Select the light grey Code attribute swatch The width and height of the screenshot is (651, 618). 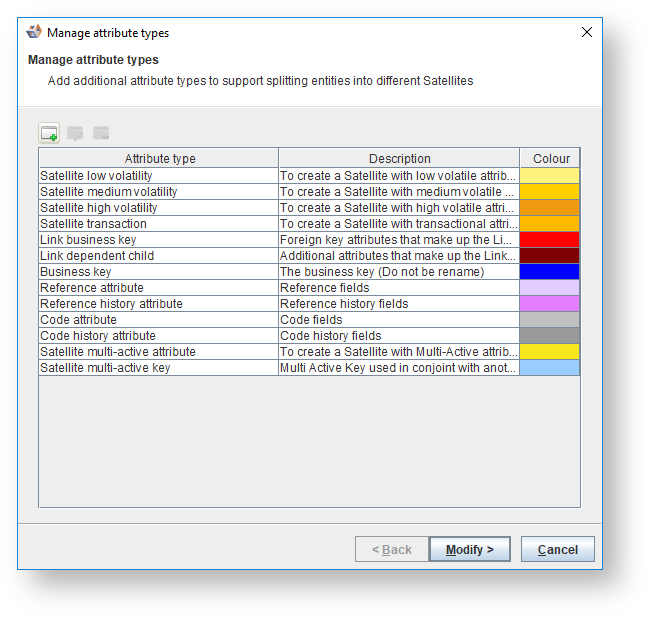click(549, 320)
